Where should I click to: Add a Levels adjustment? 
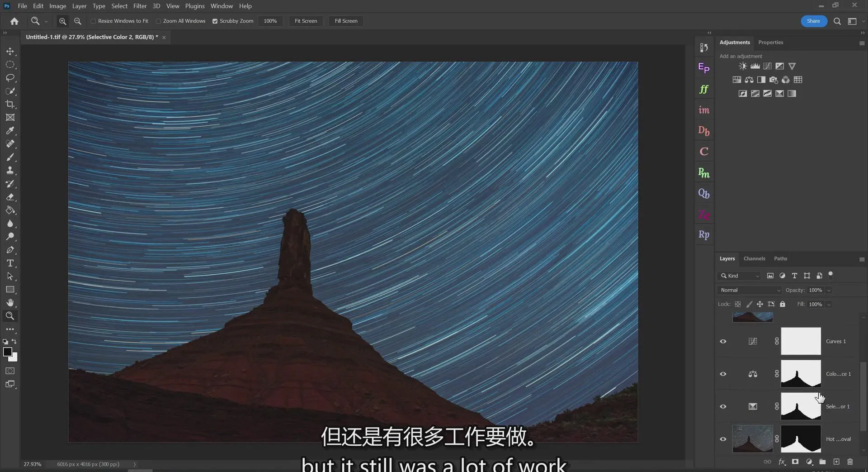(x=755, y=66)
